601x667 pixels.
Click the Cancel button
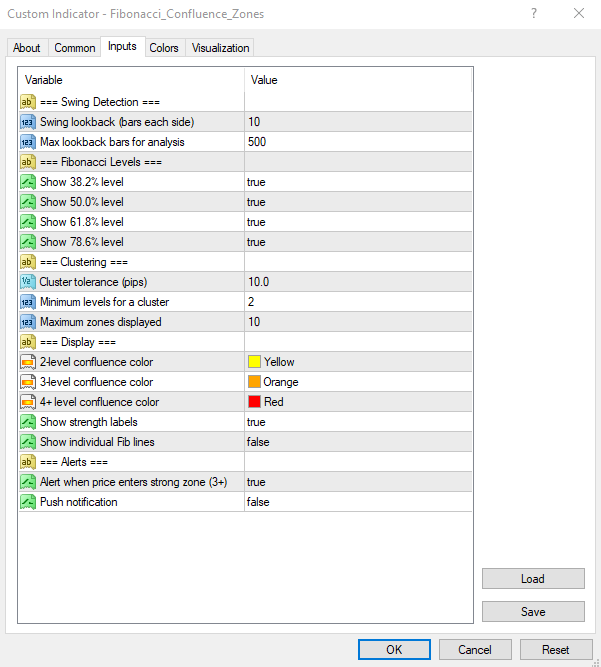coord(475,650)
